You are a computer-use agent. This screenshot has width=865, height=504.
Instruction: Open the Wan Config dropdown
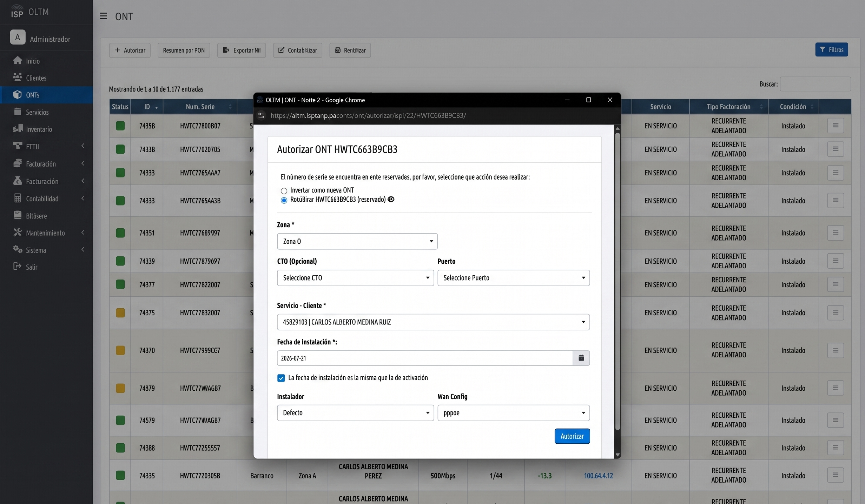coord(513,413)
